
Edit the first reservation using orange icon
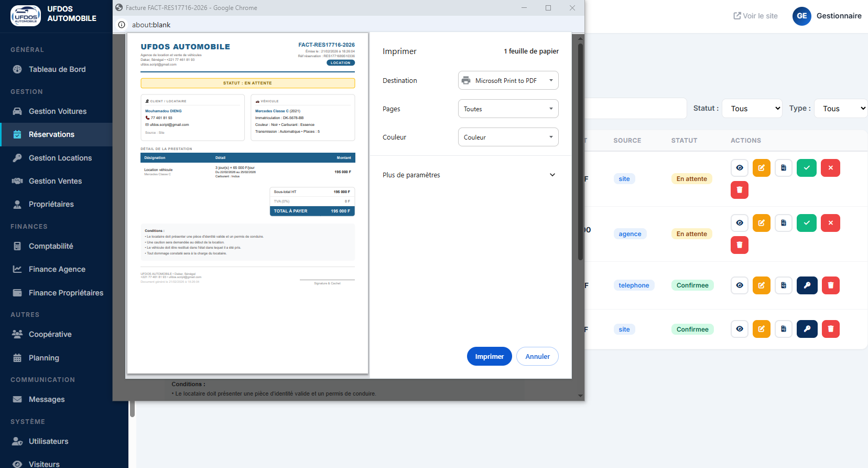[761, 168]
